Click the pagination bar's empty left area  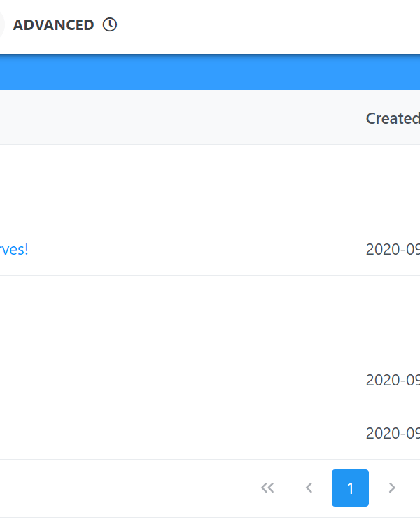click(105, 488)
